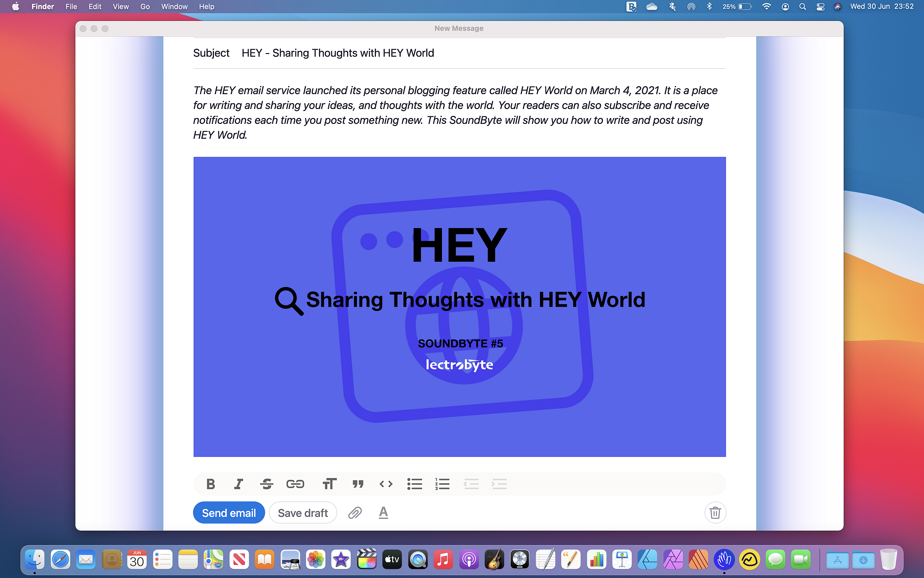Apply strikethrough formatting
This screenshot has height=578, width=924.
click(x=266, y=484)
